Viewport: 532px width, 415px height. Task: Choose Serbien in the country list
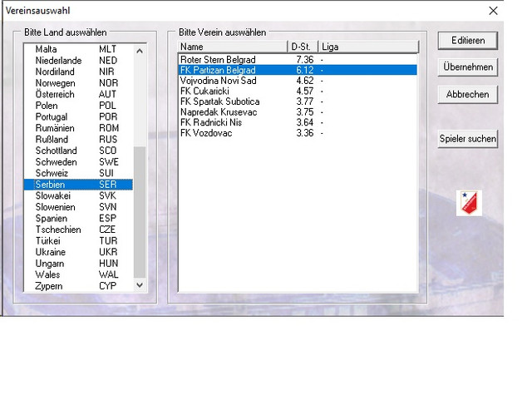pyautogui.click(x=78, y=185)
